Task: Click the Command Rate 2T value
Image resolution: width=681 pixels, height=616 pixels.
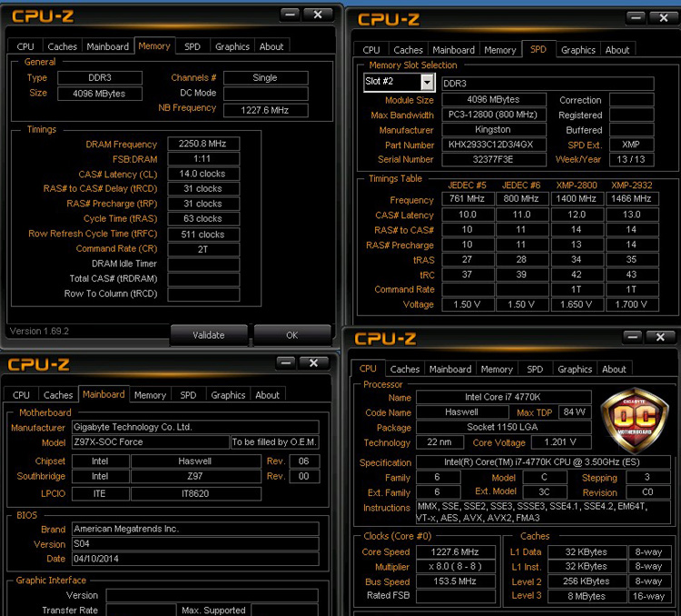Action: tap(203, 250)
